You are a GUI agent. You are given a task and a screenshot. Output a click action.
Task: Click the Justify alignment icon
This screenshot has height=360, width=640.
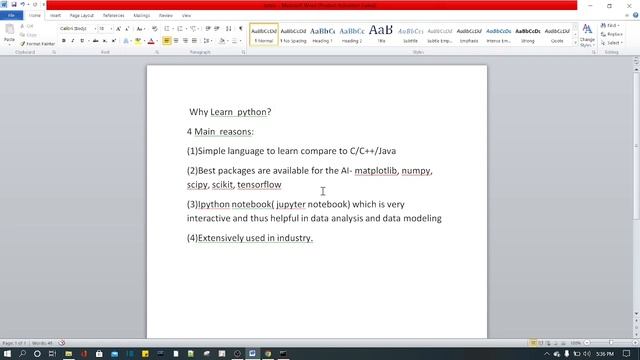pyautogui.click(x=194, y=41)
